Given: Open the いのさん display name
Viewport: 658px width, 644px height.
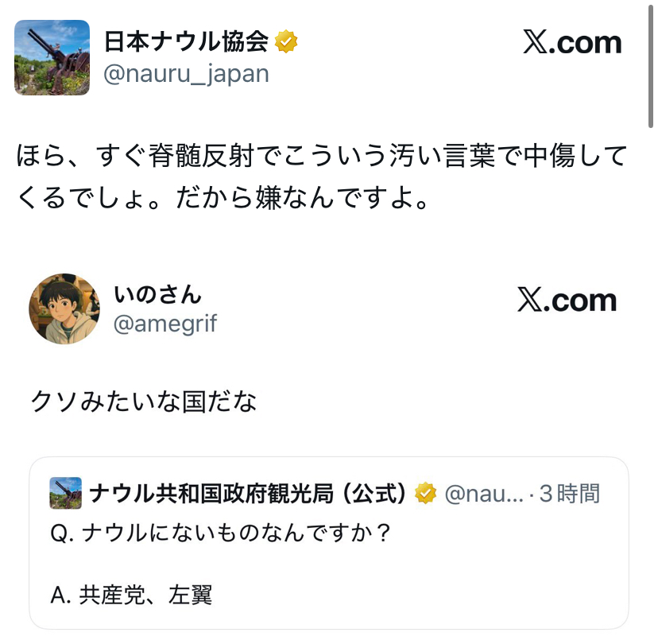Looking at the screenshot, I should tap(157, 295).
